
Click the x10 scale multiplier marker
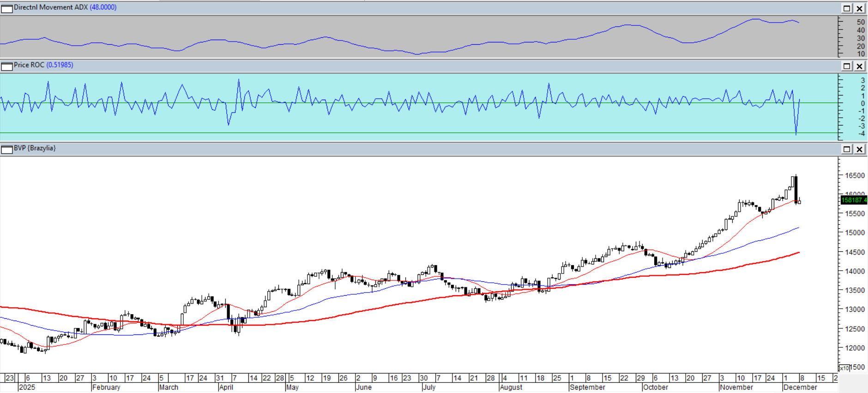click(x=844, y=368)
